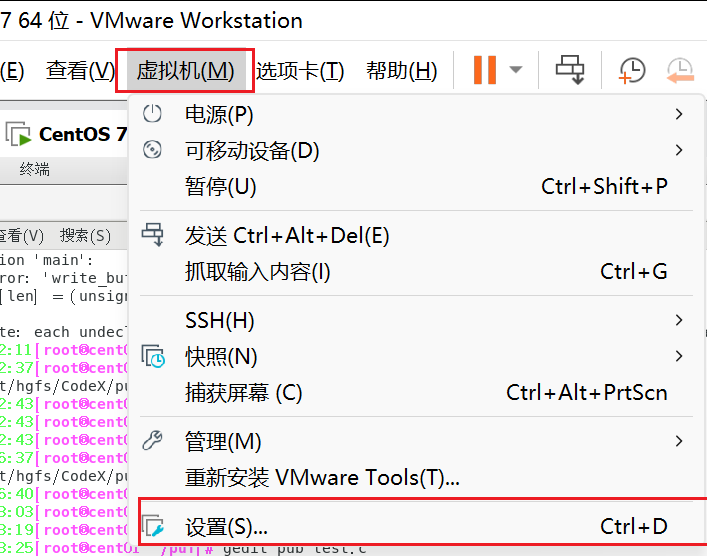This screenshot has height=556, width=707.
Task: Click the wrench icon beside 管理(M)
Action: coord(152,441)
